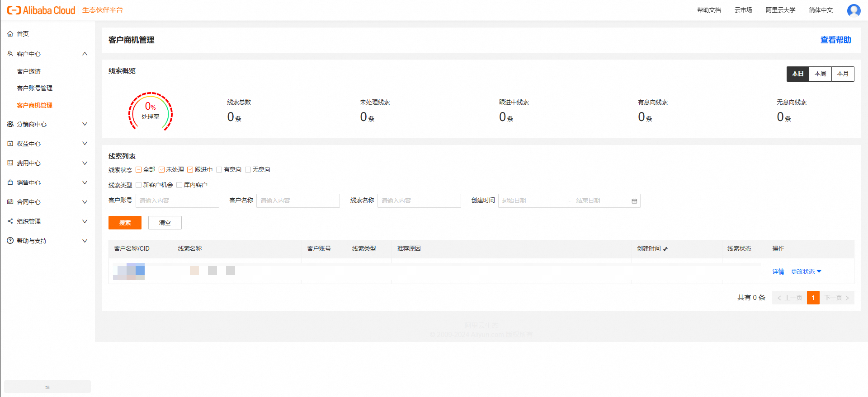Switch overview to 本月 tab
Screen dimensions: 868x397
point(843,74)
